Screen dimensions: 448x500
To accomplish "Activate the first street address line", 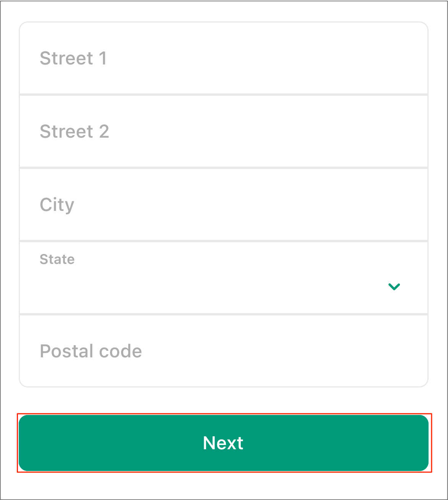I will pyautogui.click(x=224, y=58).
